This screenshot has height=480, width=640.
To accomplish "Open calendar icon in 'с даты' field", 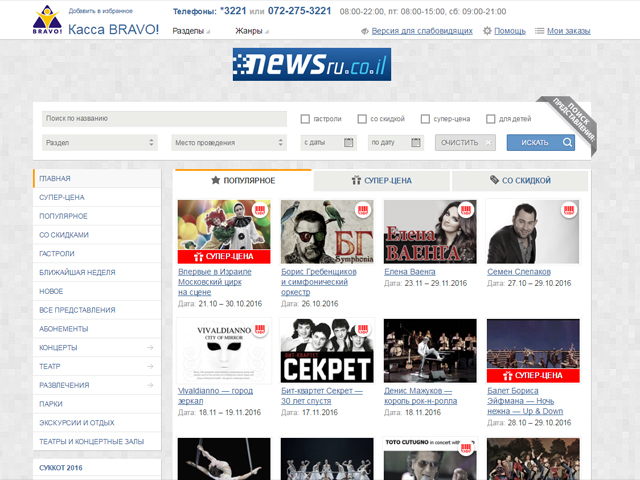I will (348, 142).
